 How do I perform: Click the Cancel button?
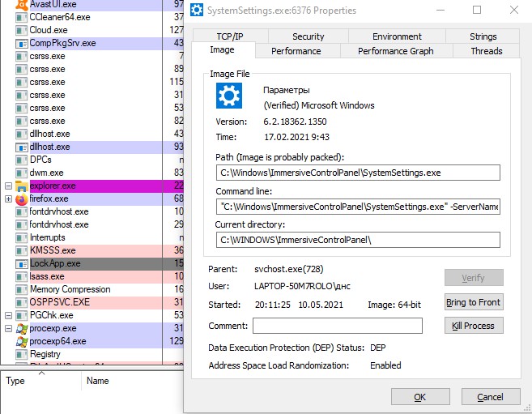(x=490, y=397)
